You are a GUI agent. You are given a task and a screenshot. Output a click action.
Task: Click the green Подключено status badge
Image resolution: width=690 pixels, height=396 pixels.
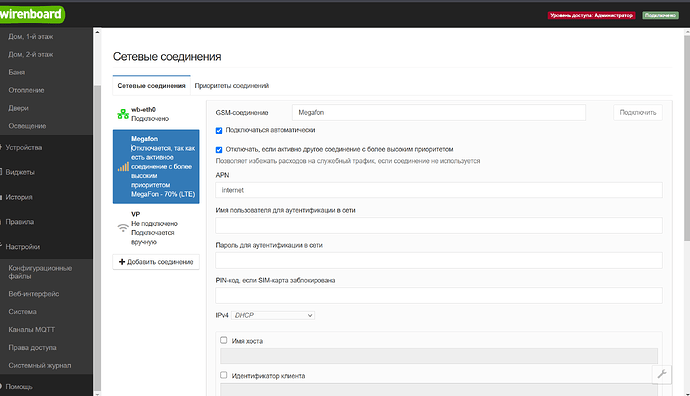(x=660, y=15)
